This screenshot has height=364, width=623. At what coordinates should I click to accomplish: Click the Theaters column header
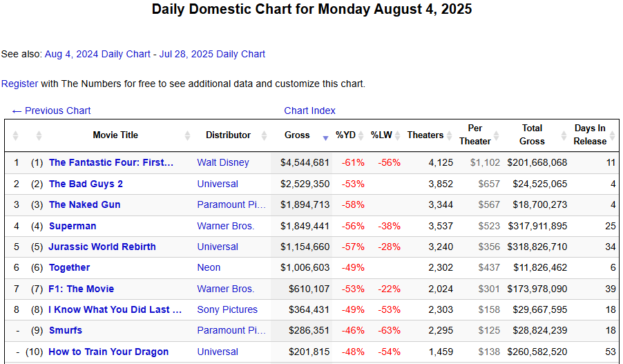[425, 135]
